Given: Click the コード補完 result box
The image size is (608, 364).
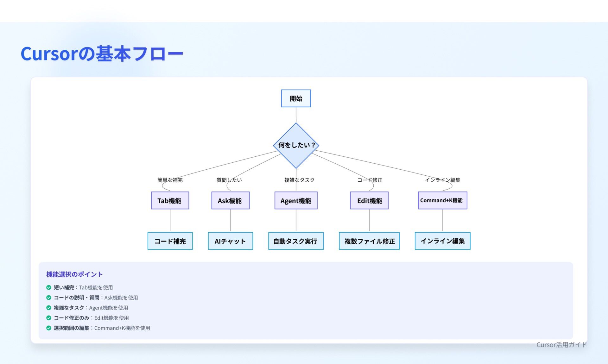Looking at the screenshot, I should tap(170, 241).
